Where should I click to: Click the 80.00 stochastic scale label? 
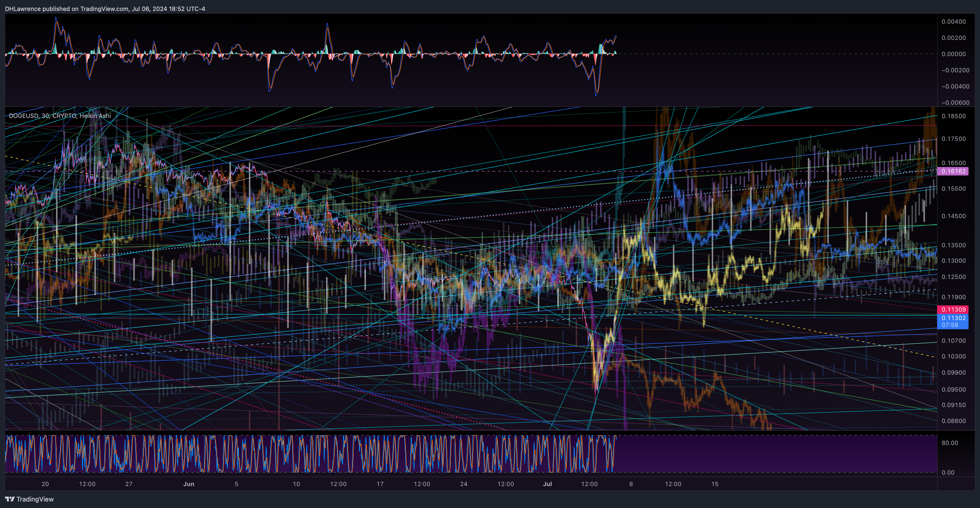(x=950, y=443)
